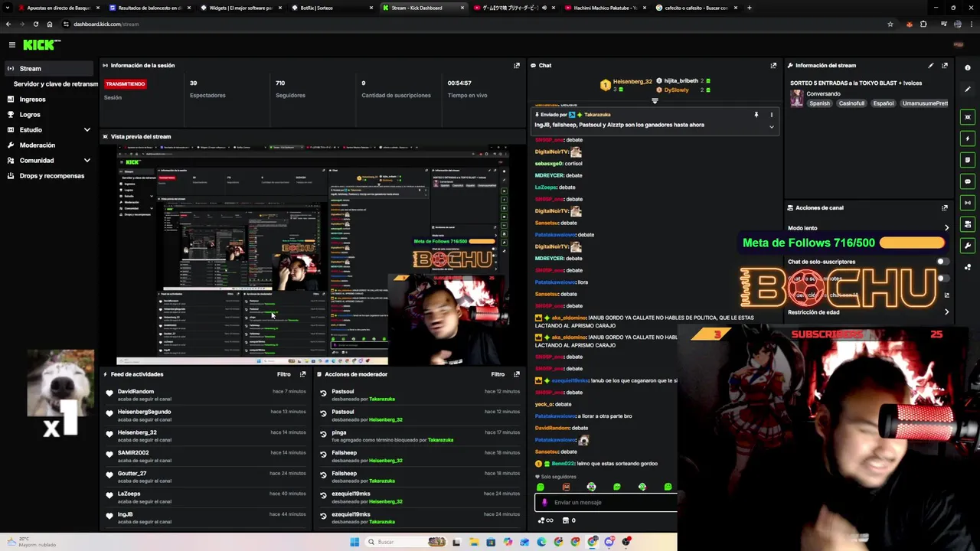Edit stream info with the pencil icon
Viewport: 980px width, 551px height.
pos(931,65)
